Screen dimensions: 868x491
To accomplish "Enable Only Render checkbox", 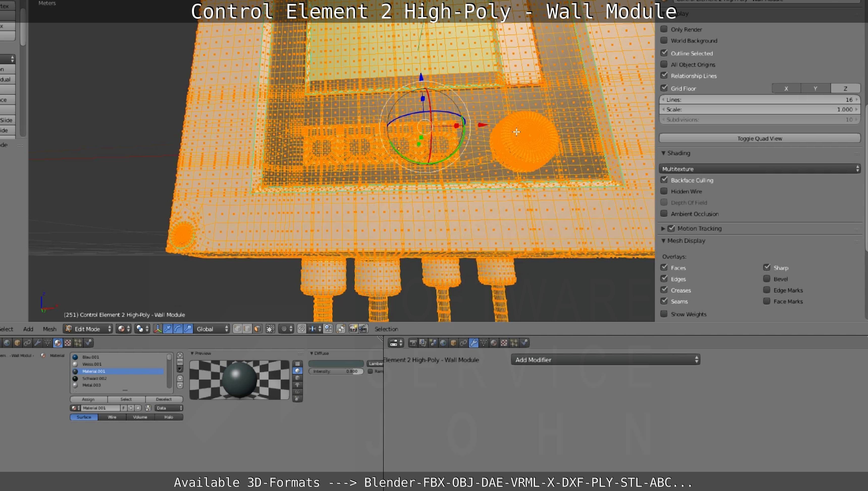I will [x=664, y=29].
